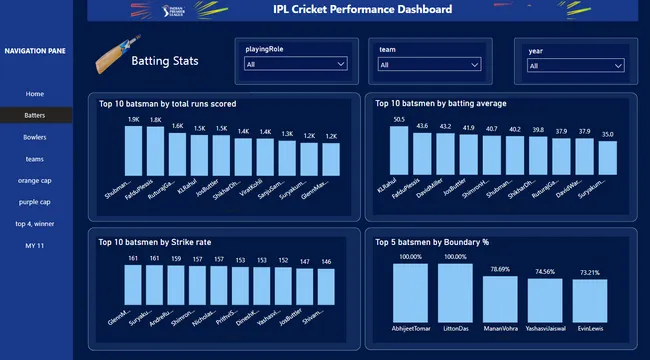Screen dimensions: 650x360
Task: Select Shivam bar in strike rate chart
Action: pyautogui.click(x=326, y=287)
